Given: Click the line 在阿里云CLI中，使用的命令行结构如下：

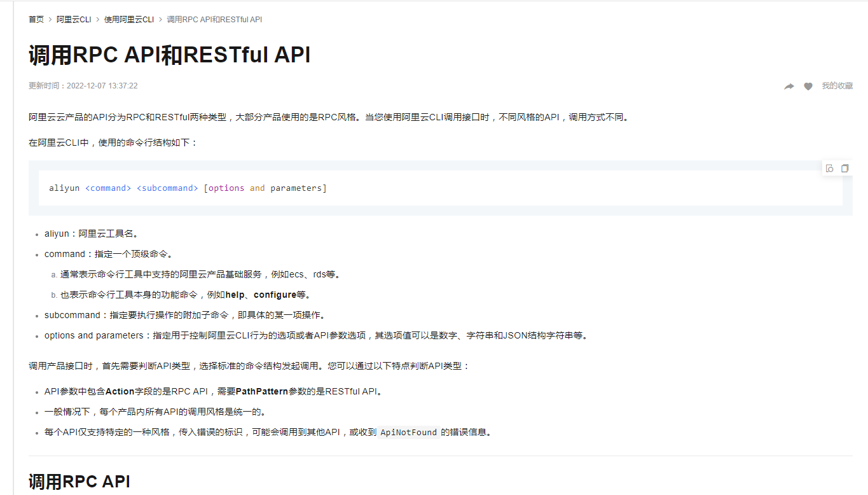Looking at the screenshot, I should click(x=114, y=143).
